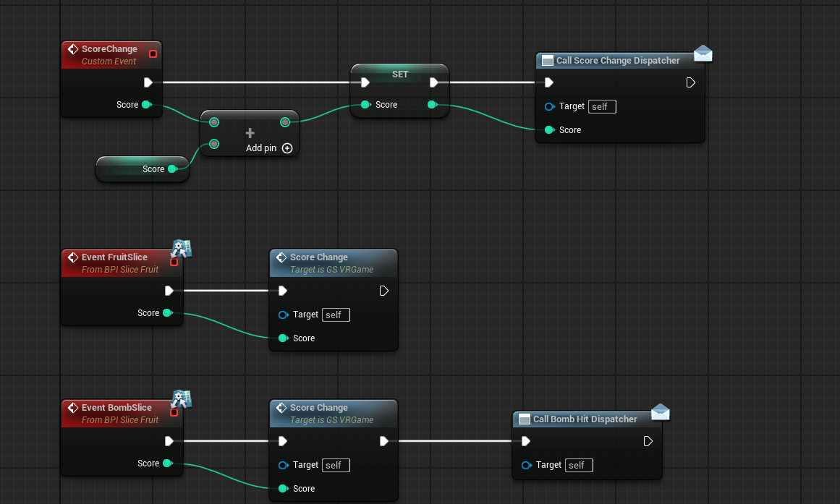Click Target pin on Call Score Change Dispatcher
This screenshot has width=840, height=504.
549,106
